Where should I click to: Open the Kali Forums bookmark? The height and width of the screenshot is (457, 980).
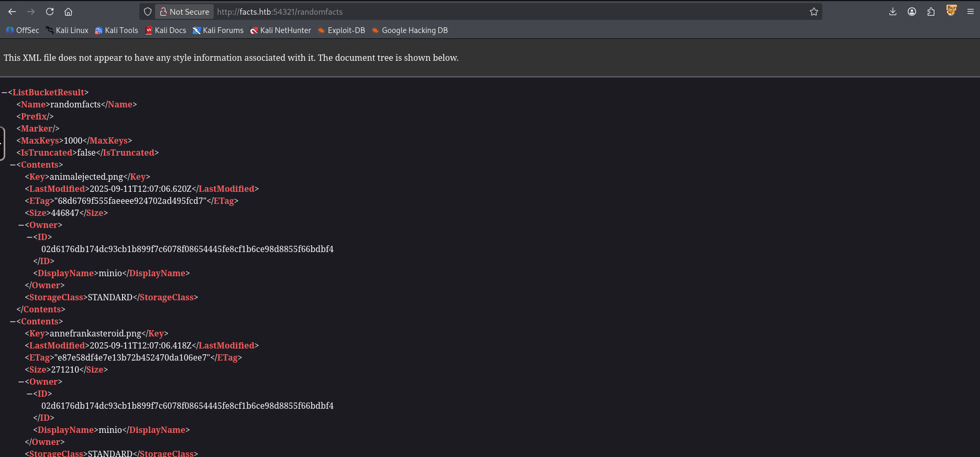[x=218, y=30]
